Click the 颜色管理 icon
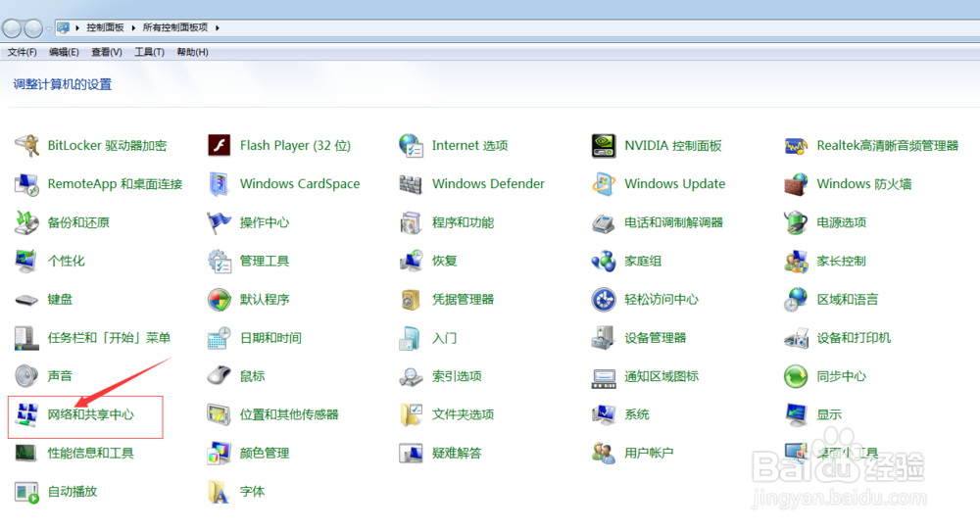980x531 pixels. [219, 453]
